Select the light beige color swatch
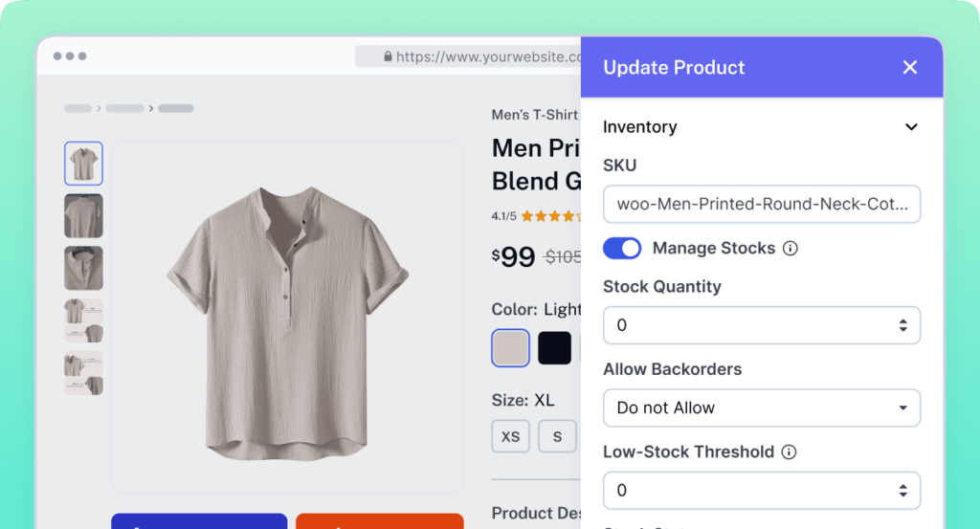The height and width of the screenshot is (529, 980). click(510, 348)
